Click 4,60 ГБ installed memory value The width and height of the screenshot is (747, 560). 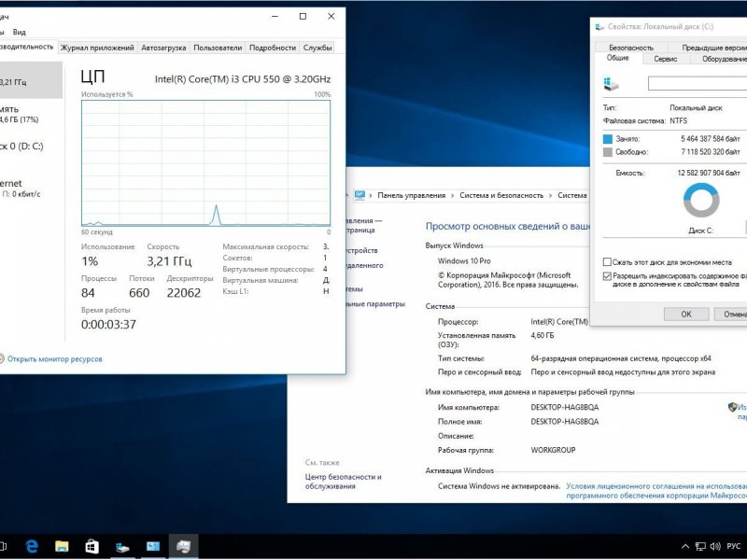click(543, 335)
